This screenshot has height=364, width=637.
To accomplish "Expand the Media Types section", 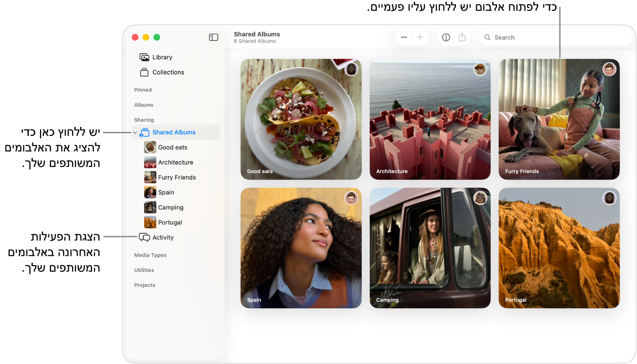I will (150, 255).
